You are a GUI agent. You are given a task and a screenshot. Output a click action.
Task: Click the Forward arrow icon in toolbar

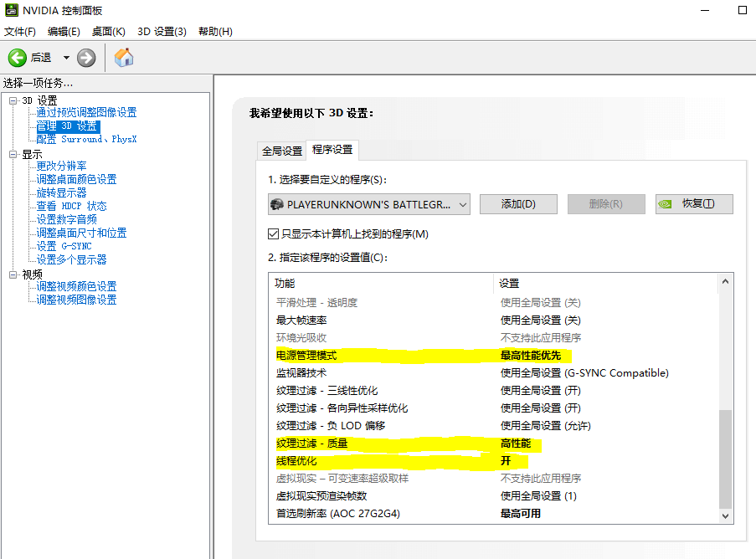tap(86, 58)
